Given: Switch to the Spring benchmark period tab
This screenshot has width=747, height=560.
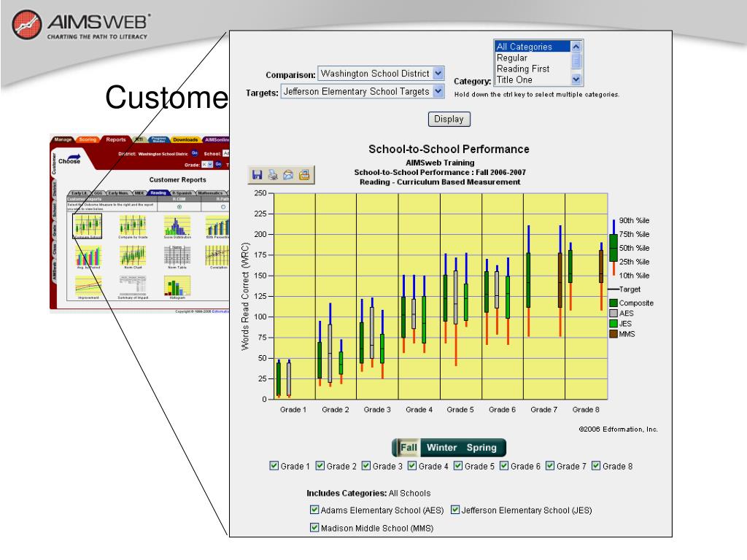Looking at the screenshot, I should [x=481, y=448].
